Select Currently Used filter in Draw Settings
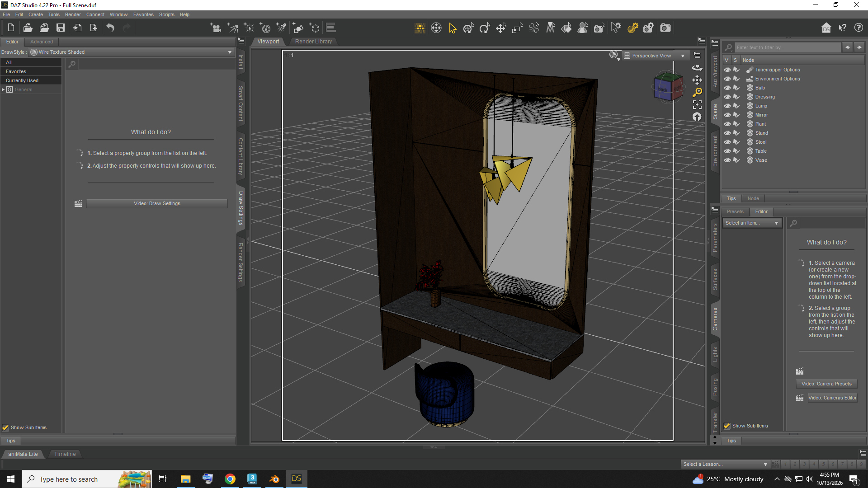 [31, 80]
